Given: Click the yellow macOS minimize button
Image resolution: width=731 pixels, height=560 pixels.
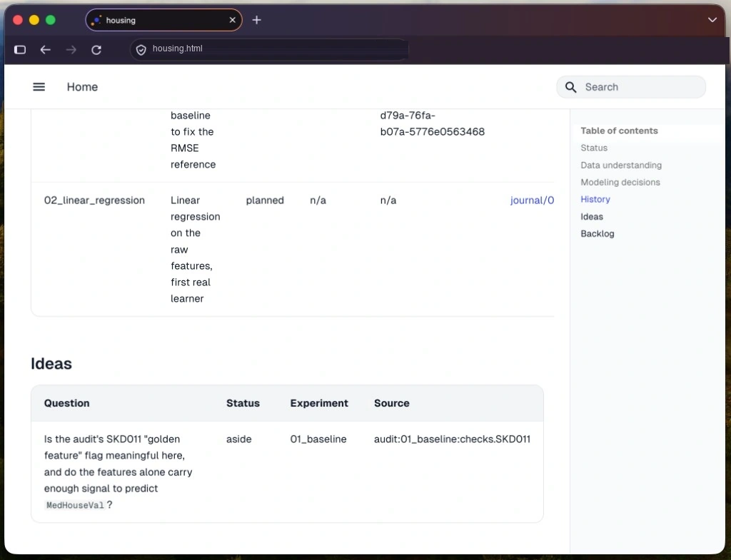Looking at the screenshot, I should [x=34, y=20].
